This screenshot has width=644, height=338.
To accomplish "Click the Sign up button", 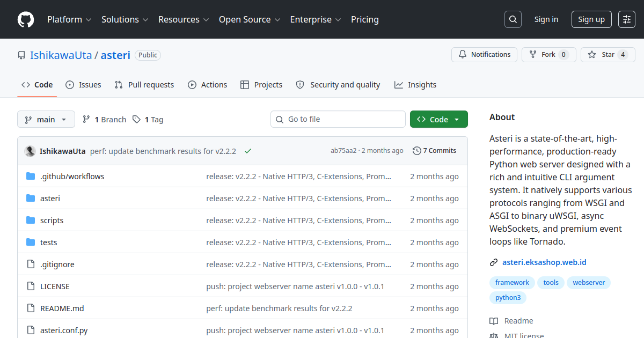I will click(x=591, y=19).
